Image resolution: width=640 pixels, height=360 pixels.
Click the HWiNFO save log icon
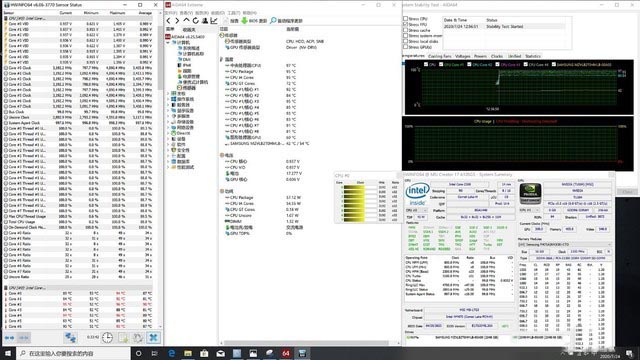123,338
